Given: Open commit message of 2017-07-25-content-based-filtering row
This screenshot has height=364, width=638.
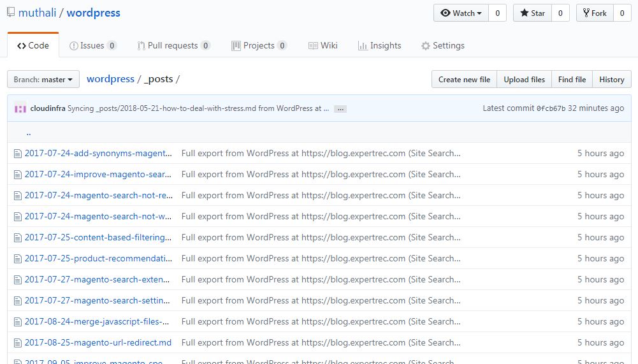Looking at the screenshot, I should (321, 237).
